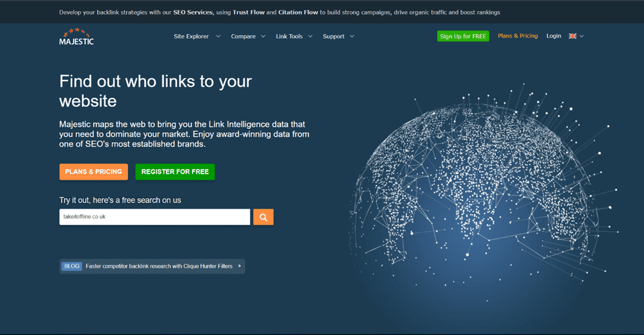Click the orange search magnifier button
Viewport: 644px width, 335px height.
pos(264,217)
